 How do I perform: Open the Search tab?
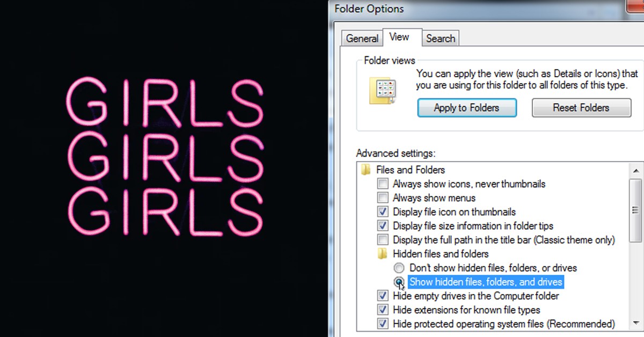[x=441, y=39]
